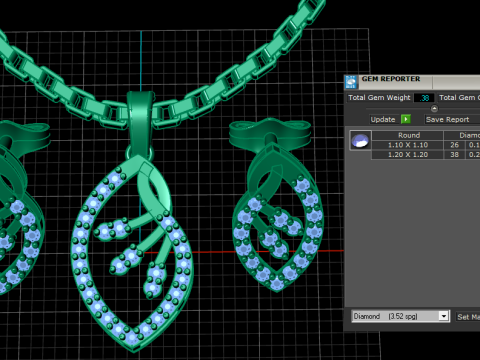Click the Gem Reporter icon in title bar
The image size is (480, 360).
pyautogui.click(x=351, y=82)
